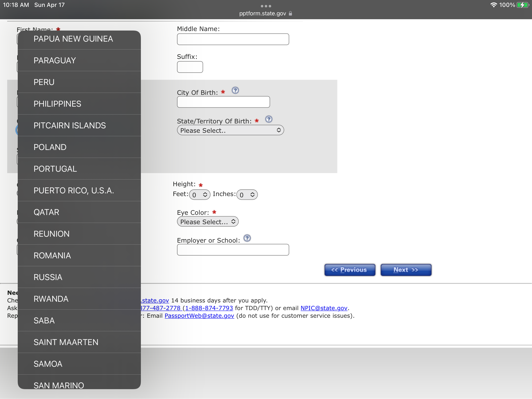Viewport: 532px width, 399px height.
Task: Click into the Middle Name field
Action: point(233,39)
